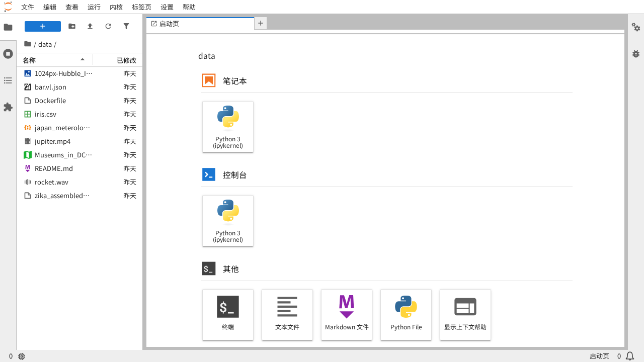The image size is (644, 362).
Task: Switch to the 启动页 tab
Action: tap(200, 24)
